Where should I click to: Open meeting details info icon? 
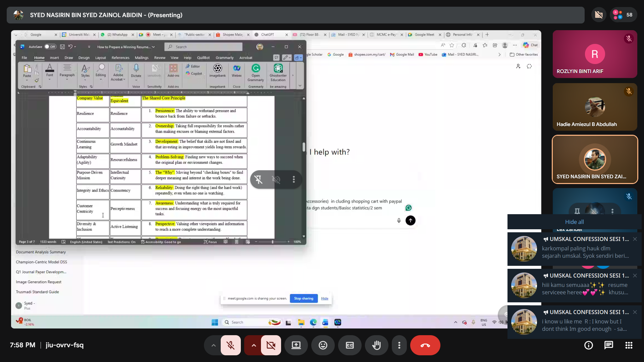(589, 345)
